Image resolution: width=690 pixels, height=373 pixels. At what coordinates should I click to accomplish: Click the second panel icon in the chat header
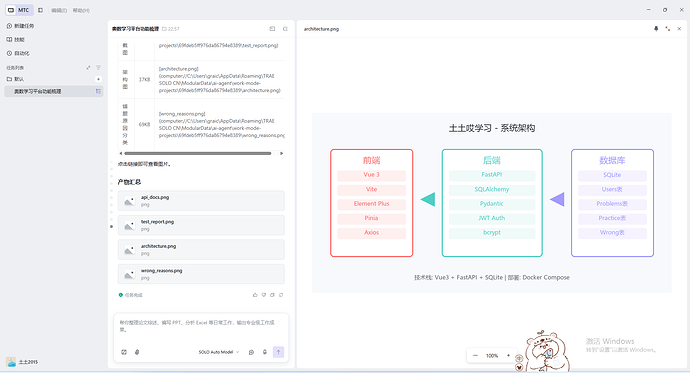[x=285, y=29]
